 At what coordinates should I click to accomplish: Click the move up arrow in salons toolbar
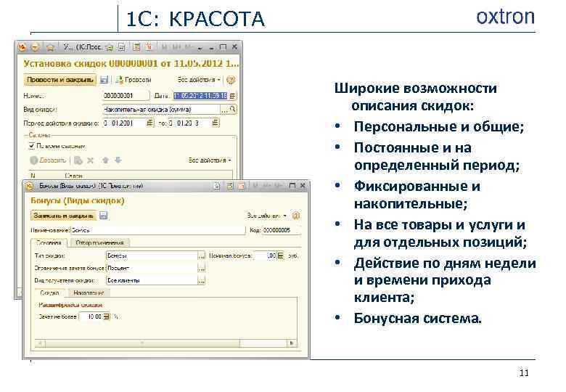click(105, 160)
